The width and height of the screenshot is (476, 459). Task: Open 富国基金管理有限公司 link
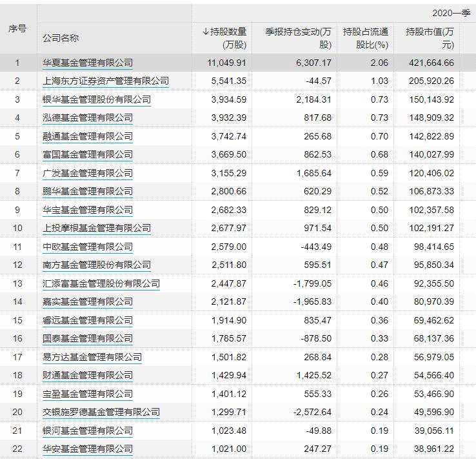pos(88,154)
